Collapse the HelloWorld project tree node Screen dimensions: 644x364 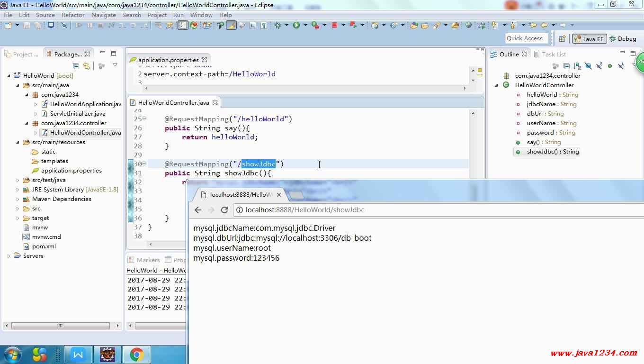tap(9, 75)
